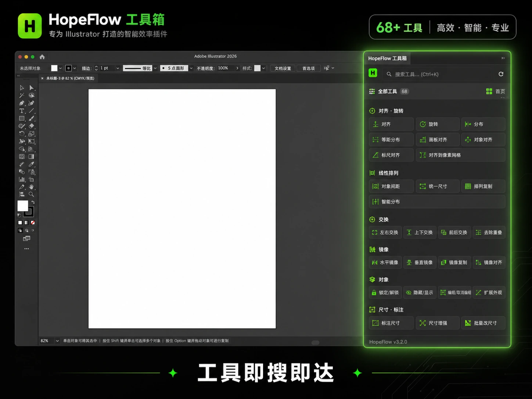
Task: Select the Mesh tool
Action: tap(22, 157)
